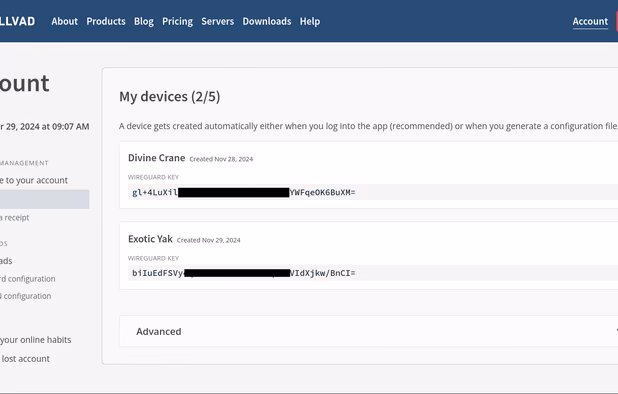Open the second 'configuration' sidebar link
Image resolution: width=618 pixels, height=394 pixels.
point(26,296)
